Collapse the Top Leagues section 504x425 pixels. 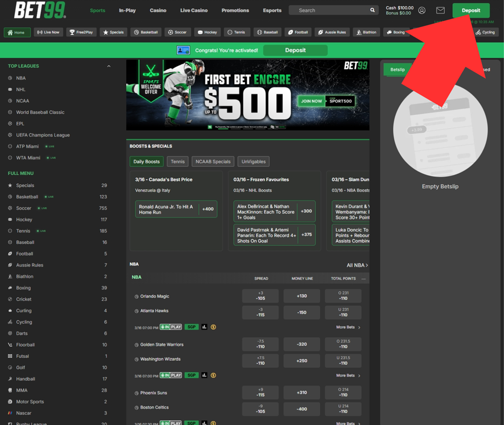(109, 66)
